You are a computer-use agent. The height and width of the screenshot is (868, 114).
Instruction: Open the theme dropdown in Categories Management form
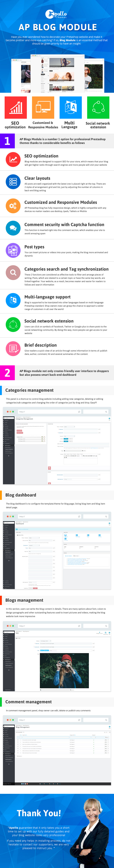coord(69,427)
